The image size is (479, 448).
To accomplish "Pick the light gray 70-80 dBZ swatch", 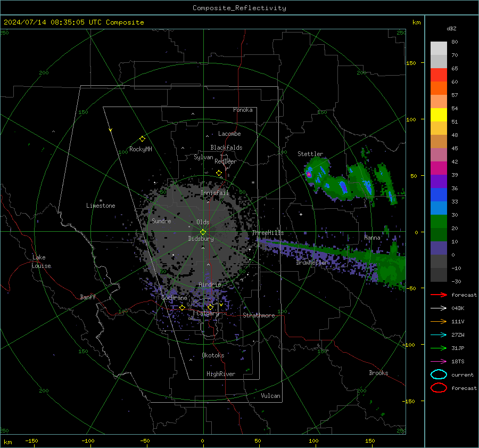I will [x=439, y=48].
